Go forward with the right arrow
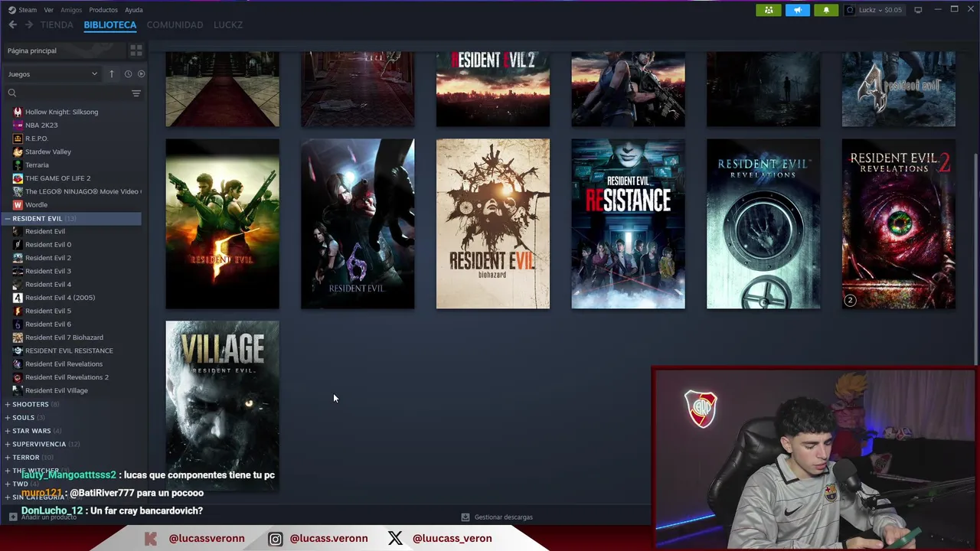 [29, 24]
